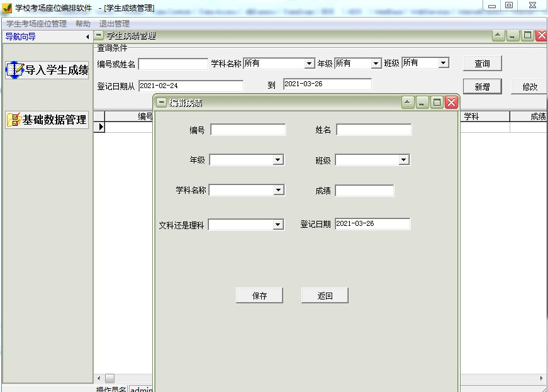Focus the 成绩 score input field
Viewport: 548px width, 392px height.
coord(364,191)
